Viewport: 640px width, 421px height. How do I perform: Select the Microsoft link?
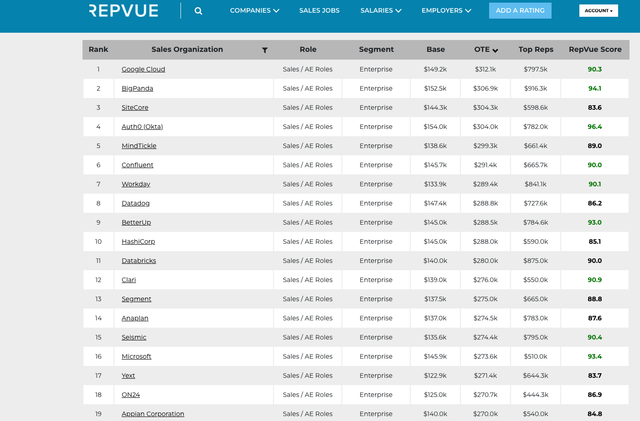tap(136, 356)
